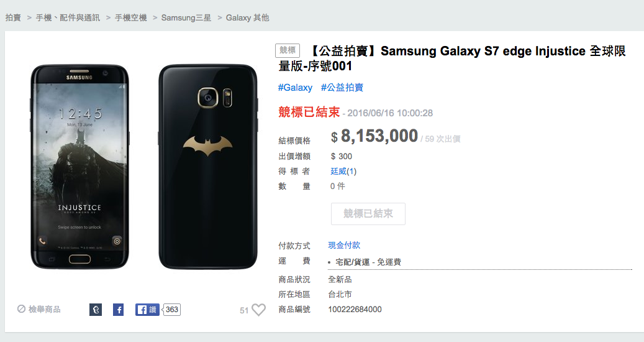The height and width of the screenshot is (342, 644).
Task: Click the #公益拍賣 hashtag
Action: (x=342, y=88)
